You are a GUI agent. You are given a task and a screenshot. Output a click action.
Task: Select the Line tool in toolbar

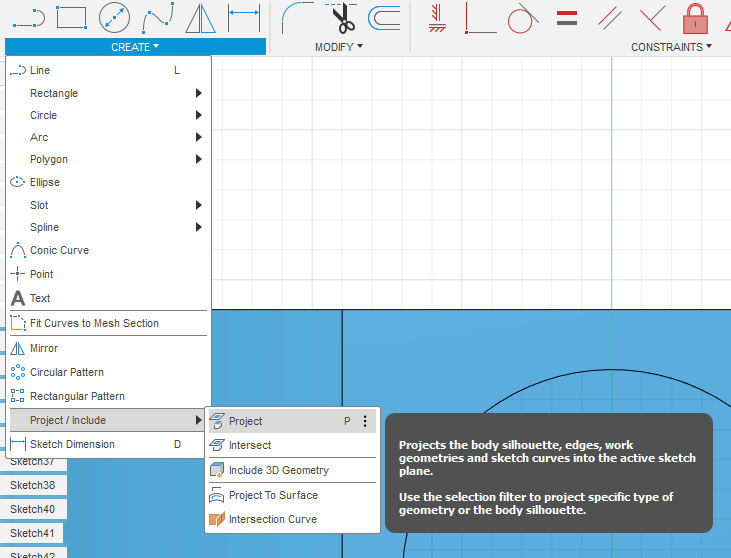[x=28, y=18]
